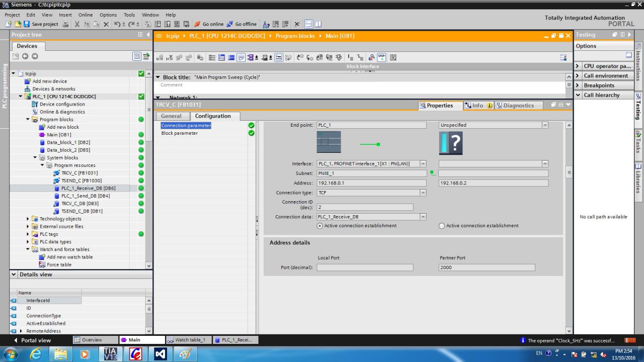Collapse the System blocks folder
This screenshot has height=362, width=644.
pyautogui.click(x=35, y=158)
